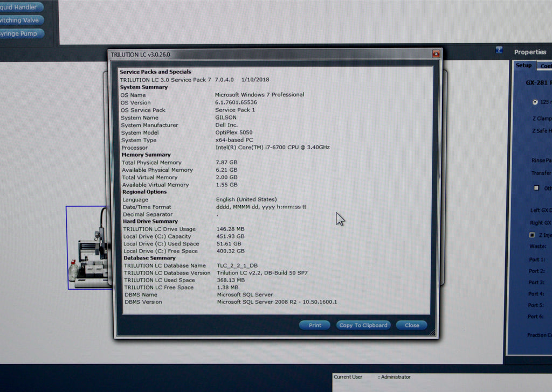Switch to the Setup tab in Properties
Image resolution: width=552 pixels, height=392 pixels.
[523, 65]
